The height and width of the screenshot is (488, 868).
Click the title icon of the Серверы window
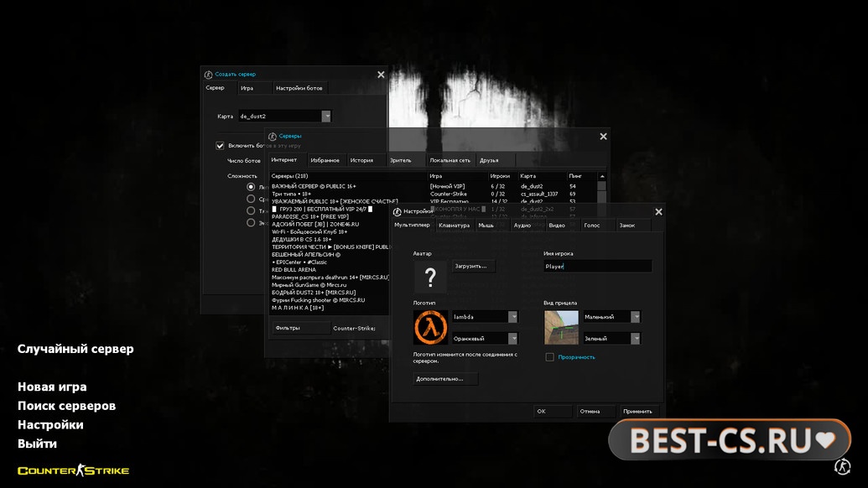coord(272,136)
